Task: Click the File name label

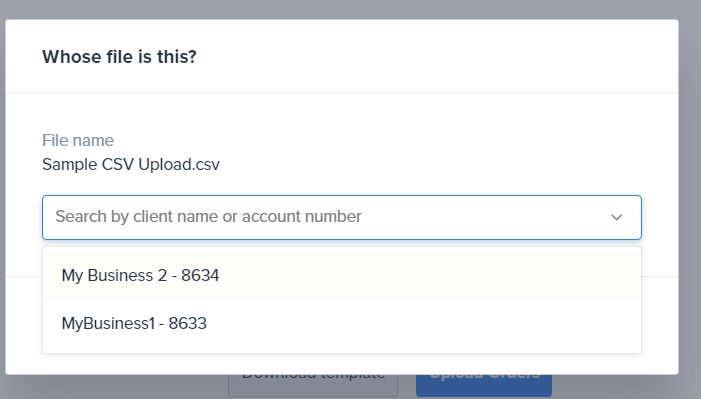Action: point(78,140)
